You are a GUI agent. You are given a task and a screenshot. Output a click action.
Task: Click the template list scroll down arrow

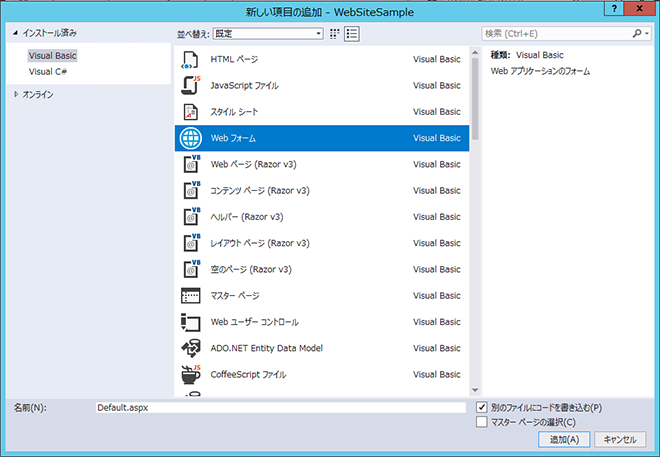tap(475, 390)
